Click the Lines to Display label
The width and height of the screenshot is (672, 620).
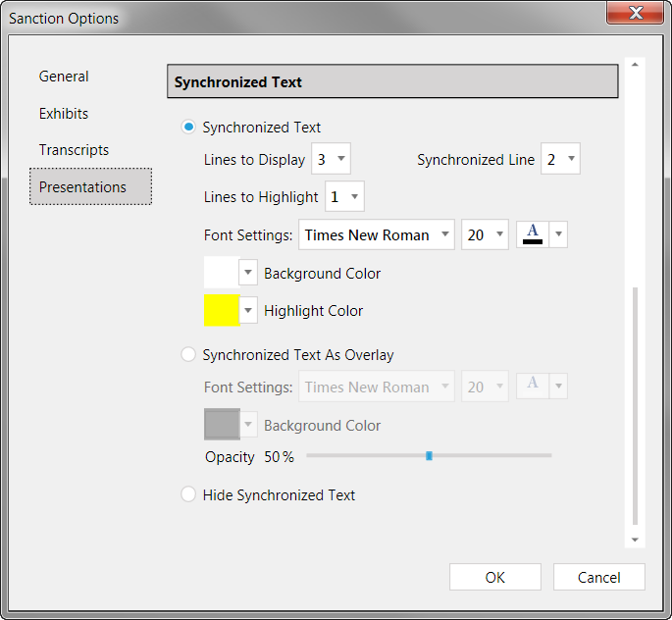click(x=254, y=160)
